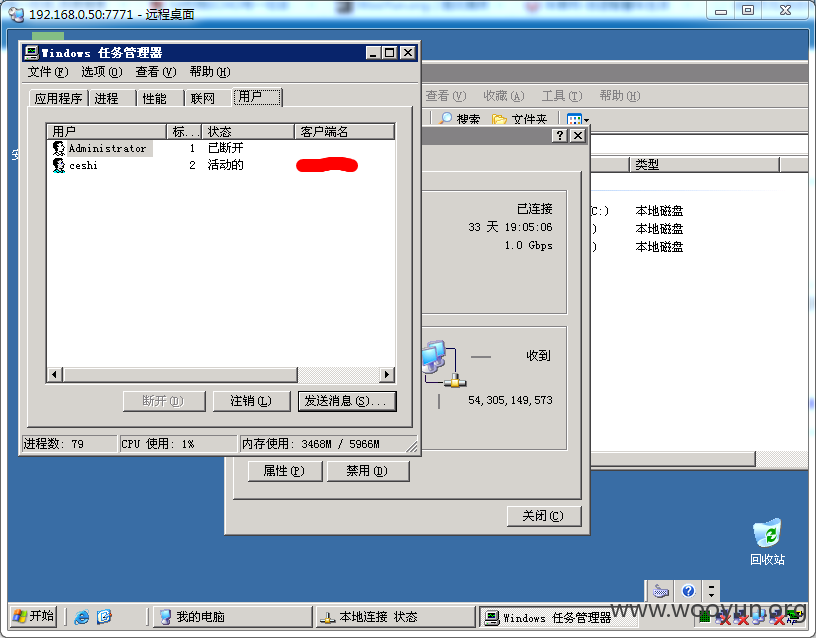This screenshot has height=638, width=816.
Task: Click the 关闭 button in connection status
Action: point(544,516)
